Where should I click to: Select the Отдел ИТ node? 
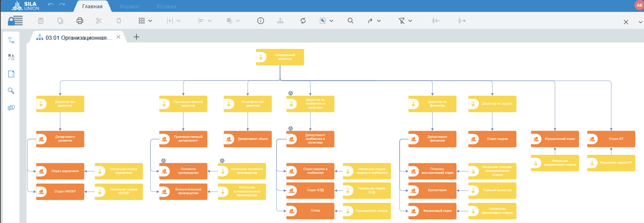(611, 139)
